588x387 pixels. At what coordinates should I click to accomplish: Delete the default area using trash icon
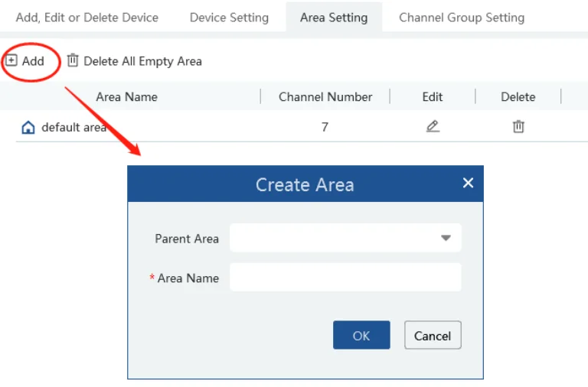[518, 126]
